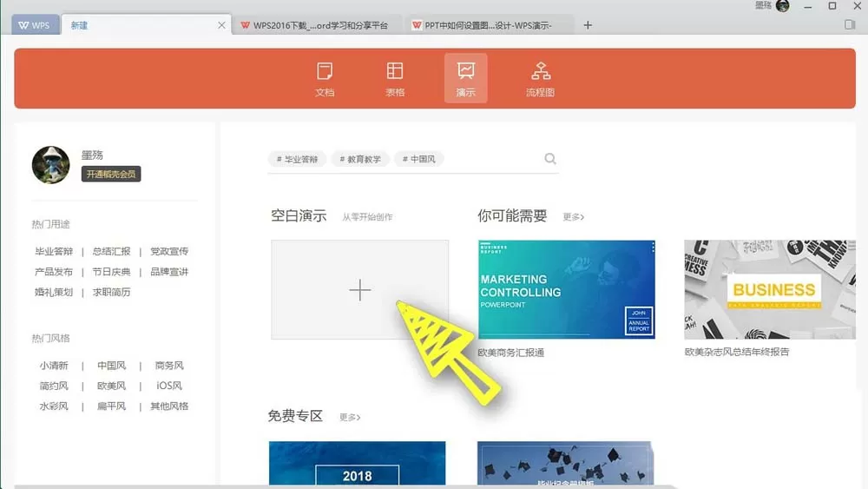Screen dimensions: 868x489
Task: Select the # 毕业答辩 search tag
Action: coord(297,159)
